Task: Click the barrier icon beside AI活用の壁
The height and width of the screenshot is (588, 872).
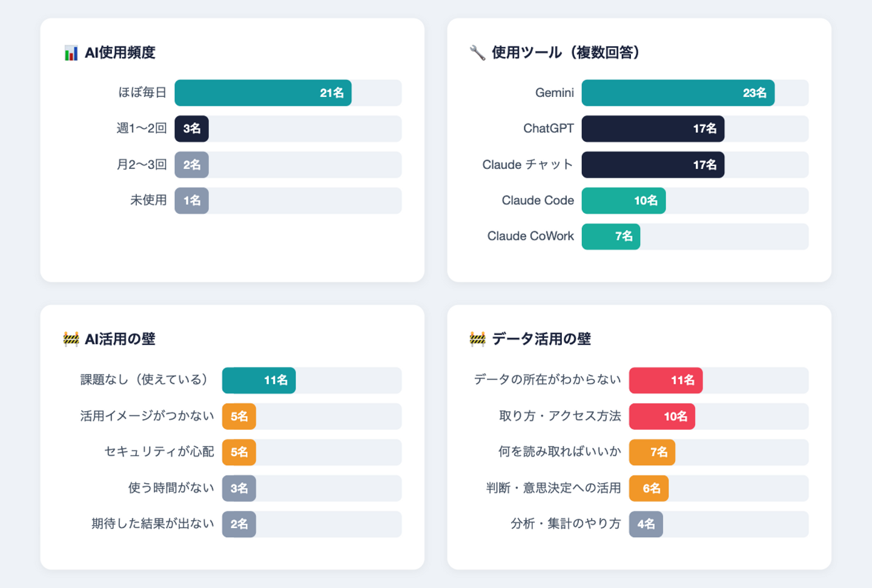Action: tap(71, 339)
